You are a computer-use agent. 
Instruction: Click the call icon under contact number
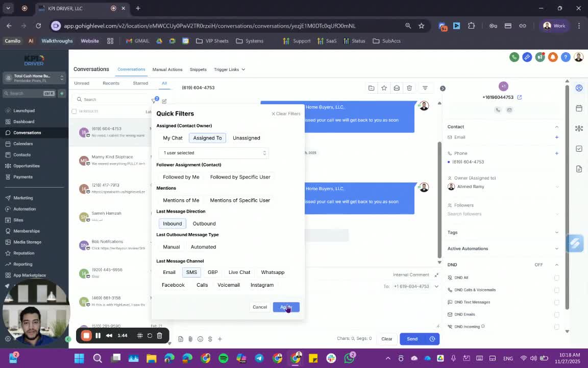click(x=498, y=110)
